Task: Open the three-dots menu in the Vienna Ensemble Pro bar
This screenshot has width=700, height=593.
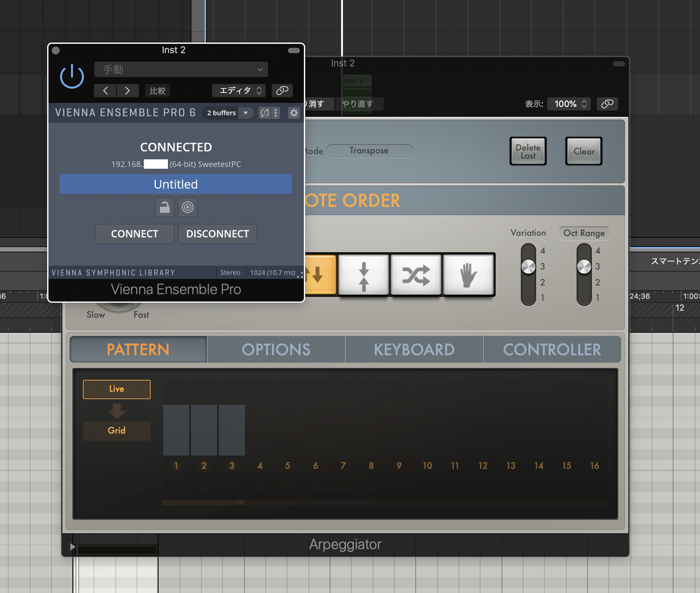Action: coord(276,113)
